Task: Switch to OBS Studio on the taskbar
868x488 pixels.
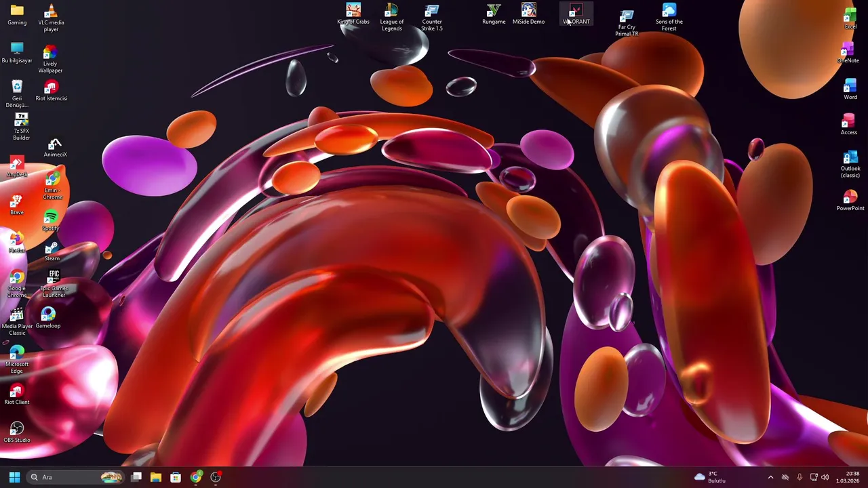Action: coord(216,477)
